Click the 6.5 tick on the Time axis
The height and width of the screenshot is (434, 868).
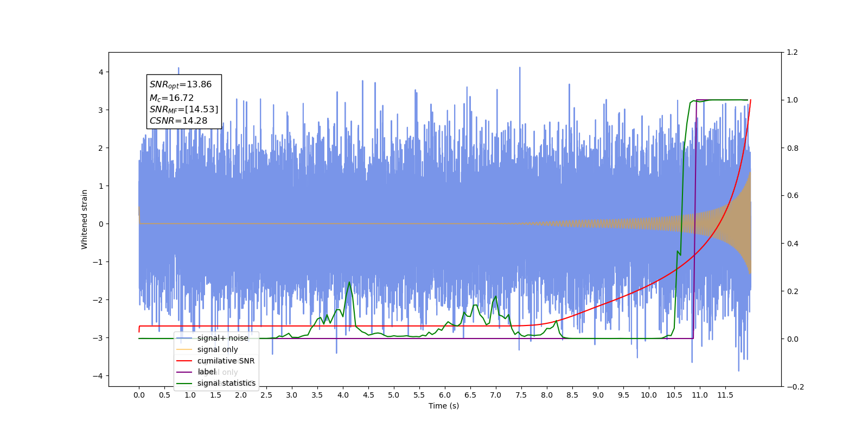point(470,395)
